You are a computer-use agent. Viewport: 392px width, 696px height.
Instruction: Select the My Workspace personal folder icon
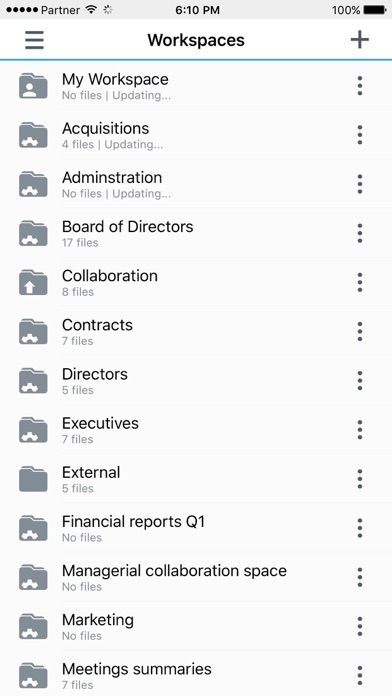[x=33, y=86]
